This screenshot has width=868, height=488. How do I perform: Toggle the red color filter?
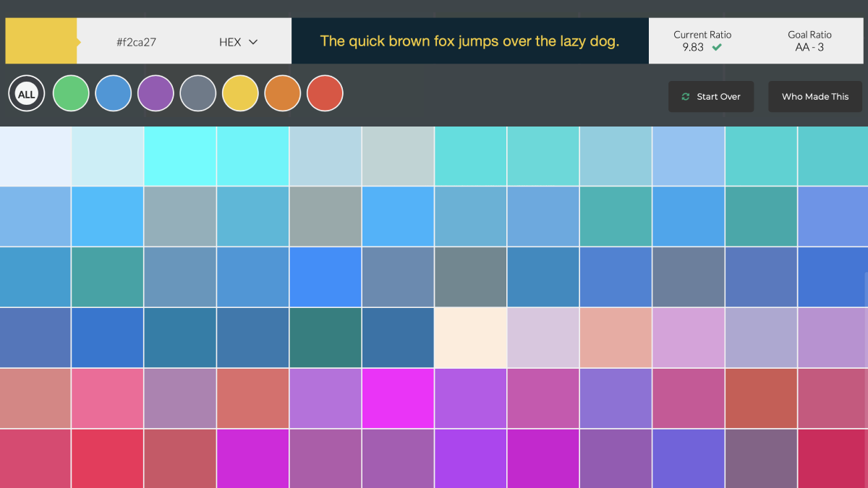[x=325, y=93]
